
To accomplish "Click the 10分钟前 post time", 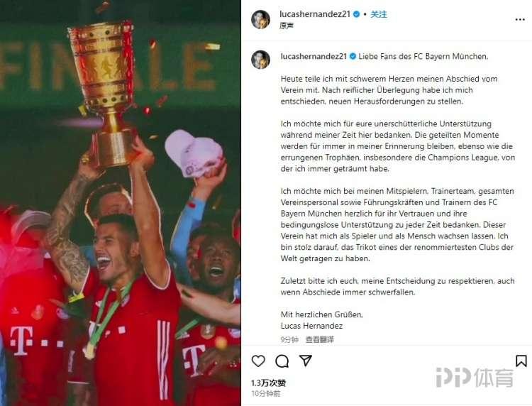I will [x=266, y=394].
